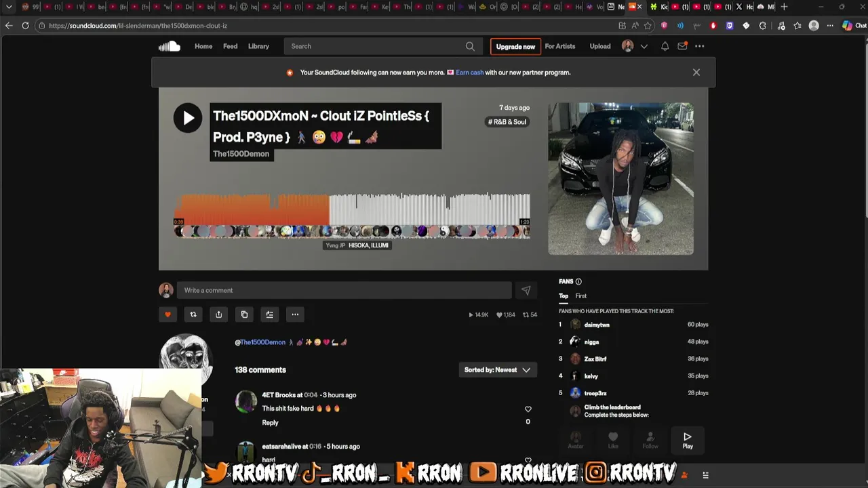
Task: Open the For Artists page
Action: 560,46
